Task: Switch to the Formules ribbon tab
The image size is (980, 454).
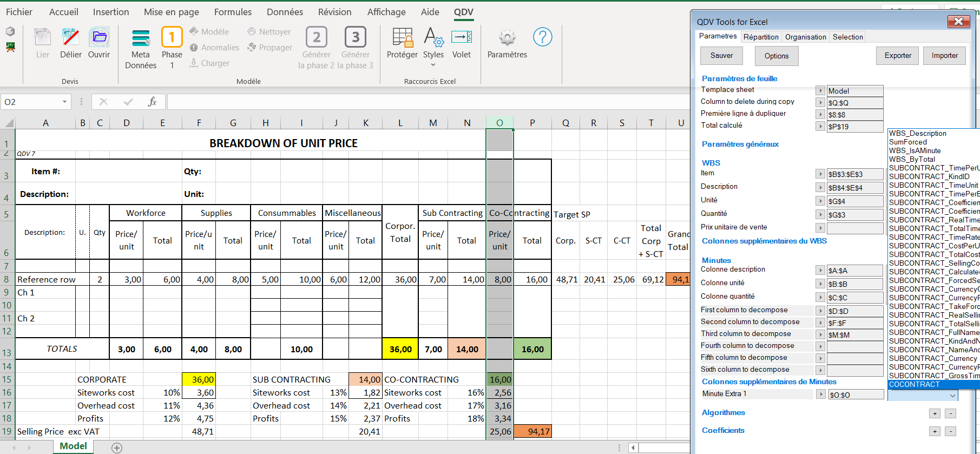Action: (233, 12)
